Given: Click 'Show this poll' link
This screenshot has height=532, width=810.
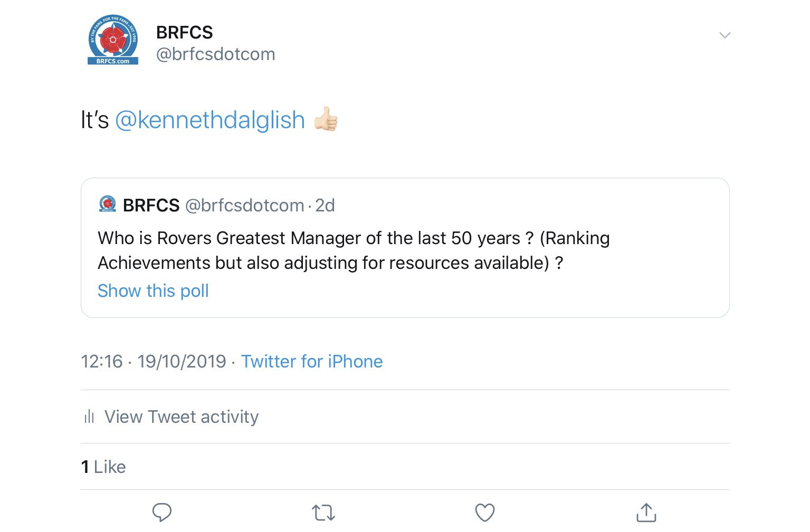Looking at the screenshot, I should coord(153,291).
